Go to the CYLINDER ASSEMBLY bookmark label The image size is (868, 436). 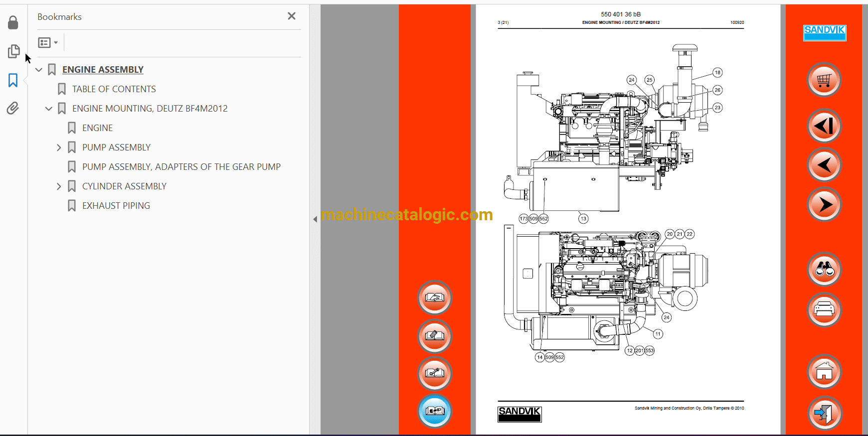(124, 186)
